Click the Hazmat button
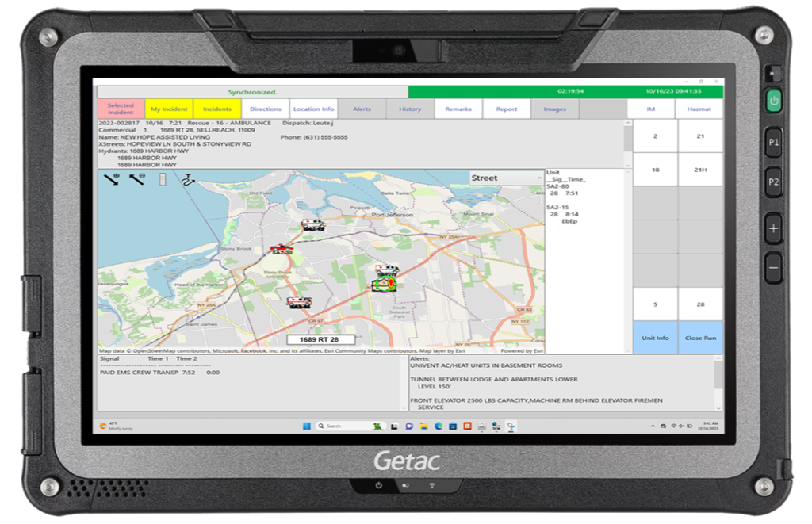 (700, 109)
